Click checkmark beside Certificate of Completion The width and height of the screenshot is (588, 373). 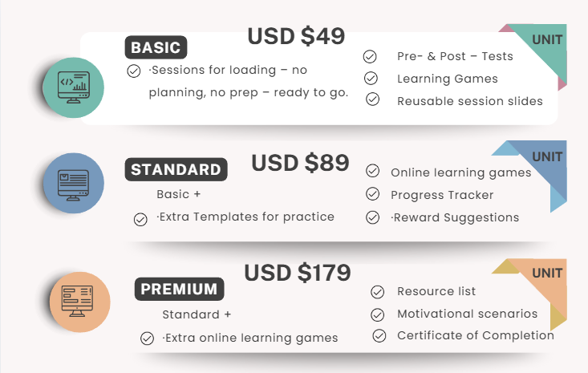[379, 335]
